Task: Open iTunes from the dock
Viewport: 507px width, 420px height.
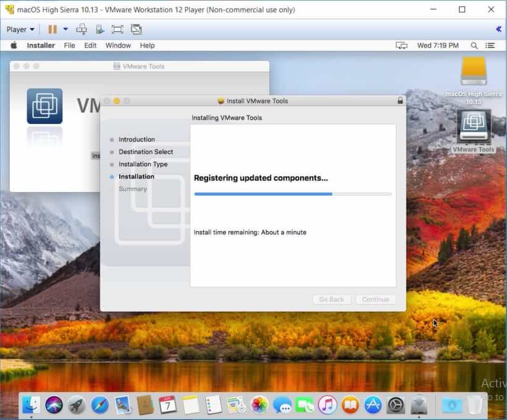Action: (x=327, y=405)
